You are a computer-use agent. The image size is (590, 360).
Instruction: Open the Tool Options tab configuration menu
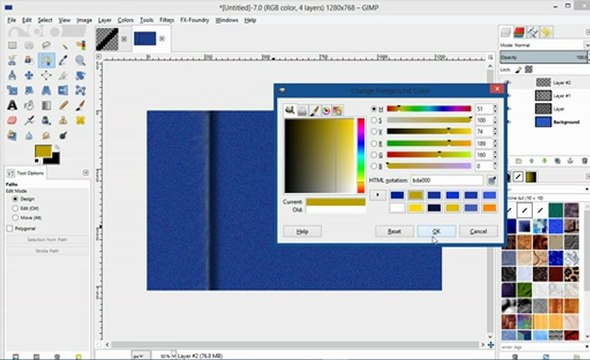click(x=86, y=173)
